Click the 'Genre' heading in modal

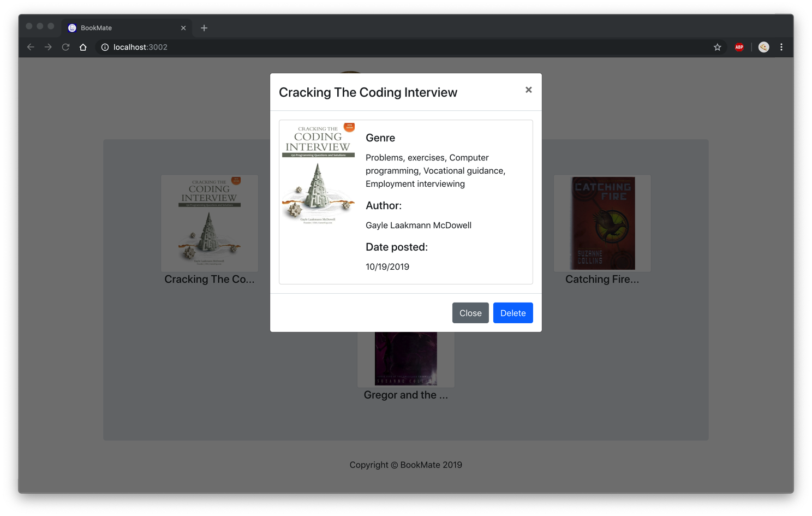pyautogui.click(x=380, y=138)
